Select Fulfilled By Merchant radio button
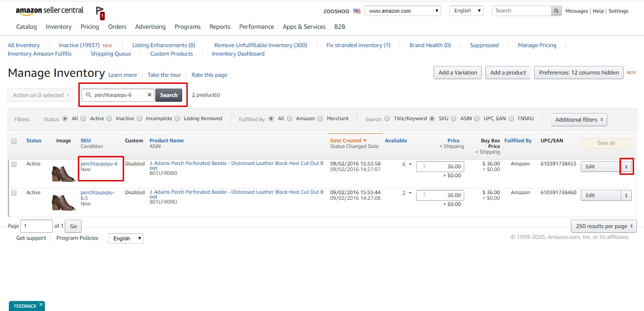 pyautogui.click(x=320, y=119)
